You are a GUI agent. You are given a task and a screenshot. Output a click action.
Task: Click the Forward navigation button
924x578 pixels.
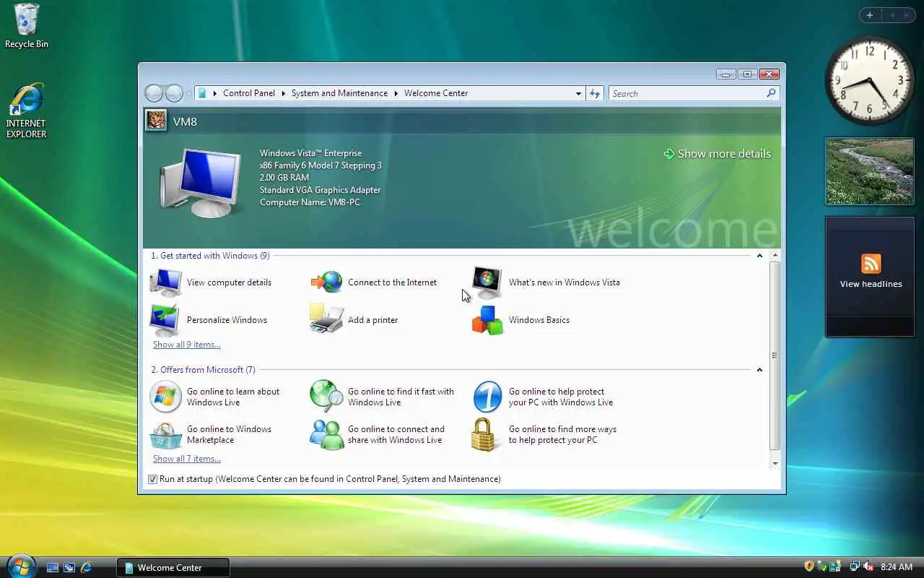(174, 93)
